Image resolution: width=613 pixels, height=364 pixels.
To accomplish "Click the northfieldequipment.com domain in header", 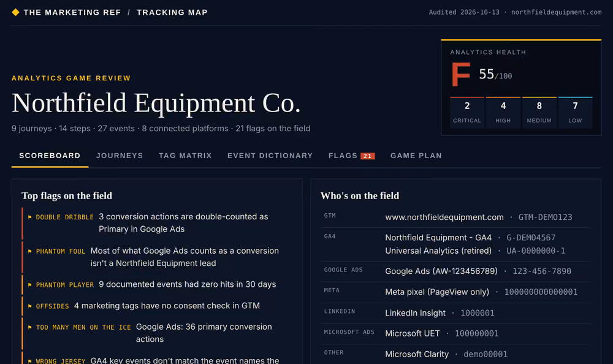I will click(557, 12).
